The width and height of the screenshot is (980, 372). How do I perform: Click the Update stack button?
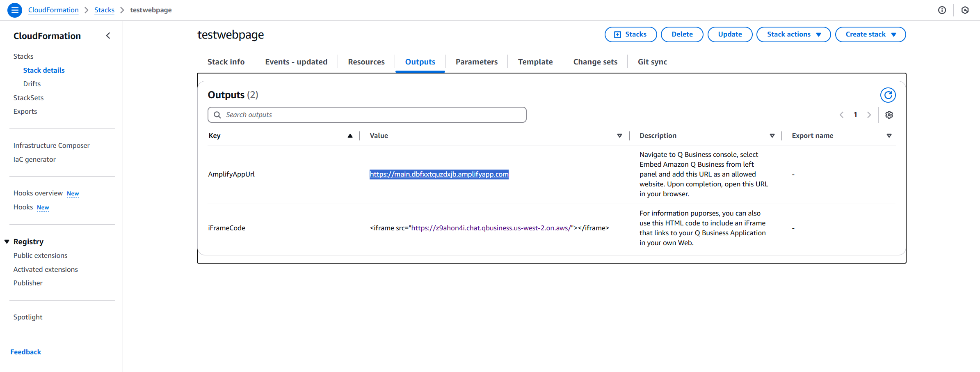tap(730, 34)
